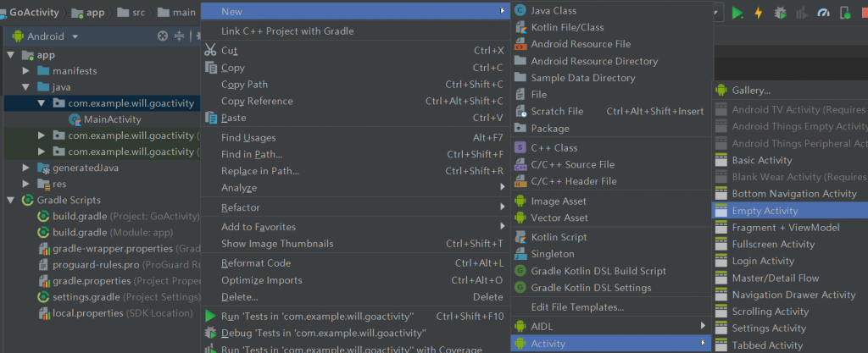Click the Run with Coverage toolbar icon
The height and width of the screenshot is (353, 868).
(802, 14)
